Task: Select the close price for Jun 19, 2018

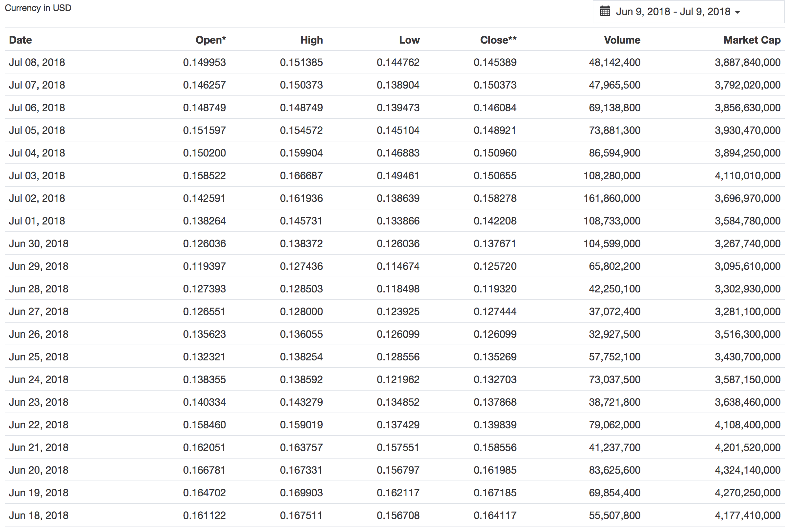Action: (495, 493)
